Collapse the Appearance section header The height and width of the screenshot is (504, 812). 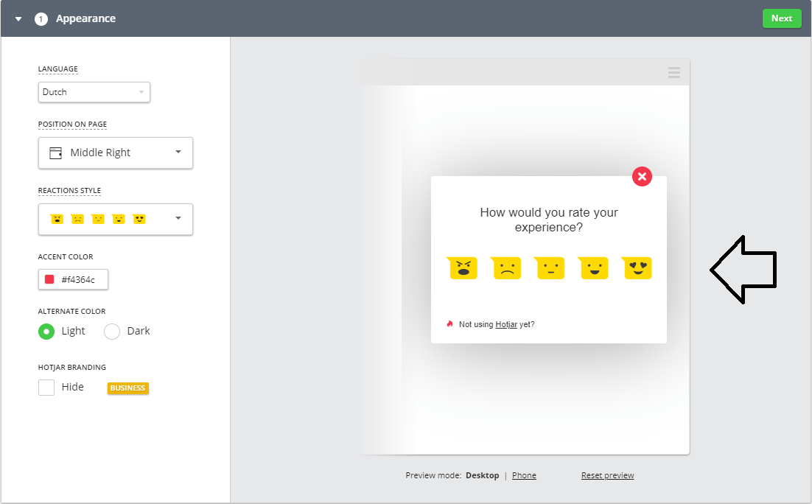pyautogui.click(x=18, y=18)
